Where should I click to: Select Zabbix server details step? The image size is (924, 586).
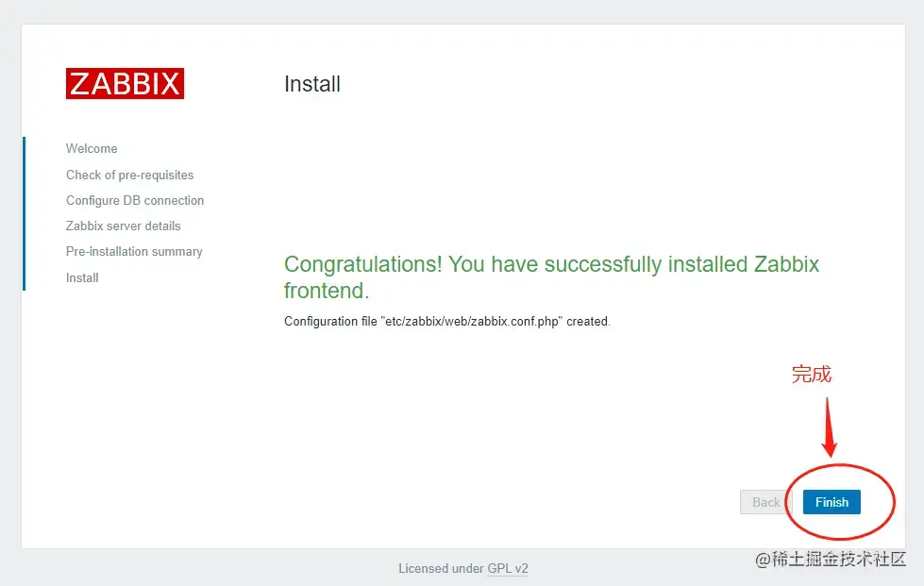pyautogui.click(x=123, y=226)
